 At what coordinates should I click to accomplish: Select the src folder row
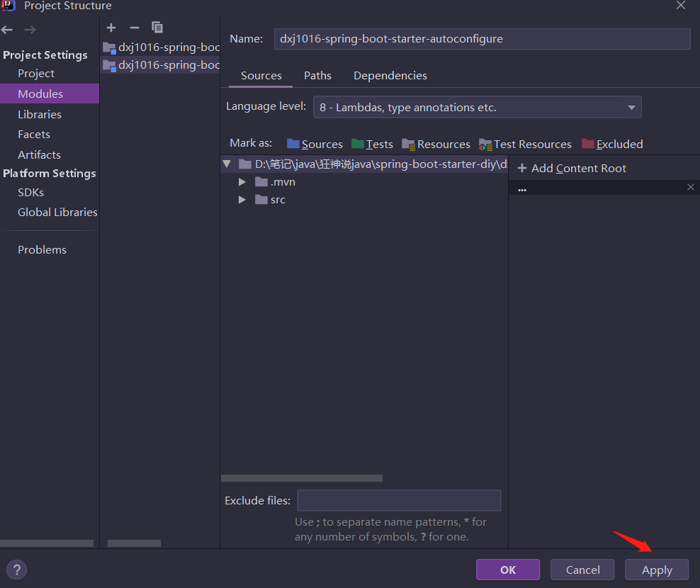click(364, 200)
